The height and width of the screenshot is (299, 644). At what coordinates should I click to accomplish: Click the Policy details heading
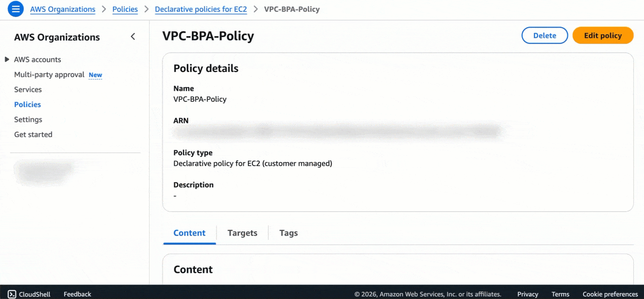point(206,69)
